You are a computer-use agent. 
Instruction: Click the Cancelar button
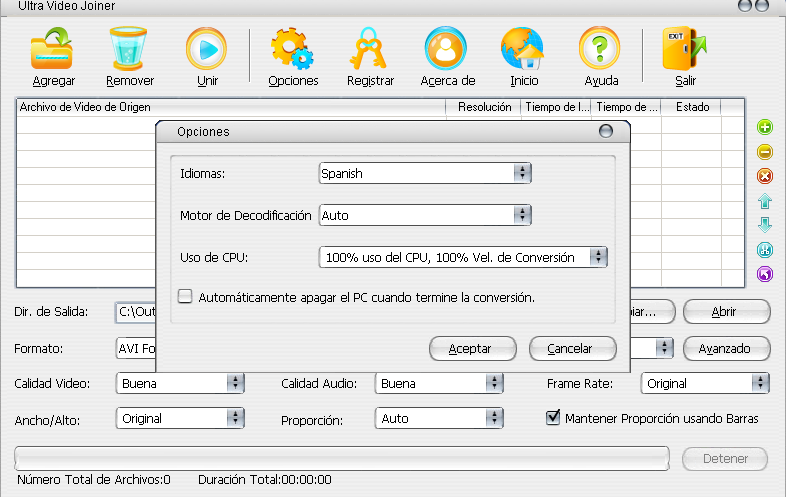coord(572,349)
